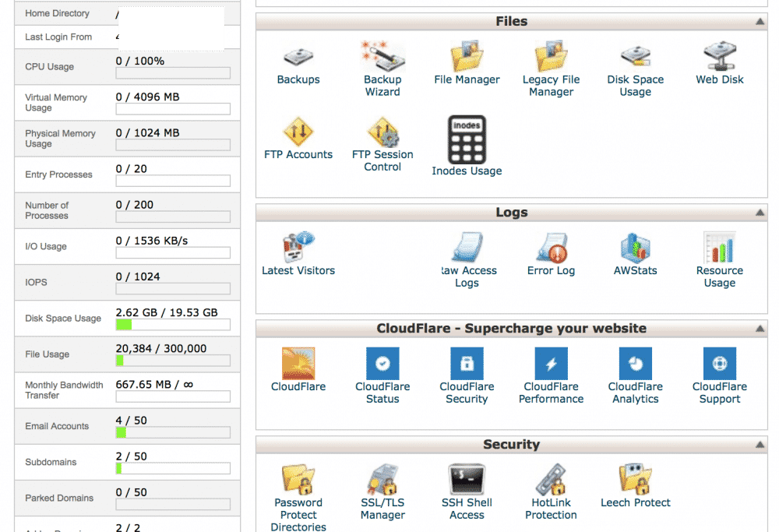Select the '0 / 1024 MB' physical memory value
The height and width of the screenshot is (532, 779).
pos(147,132)
